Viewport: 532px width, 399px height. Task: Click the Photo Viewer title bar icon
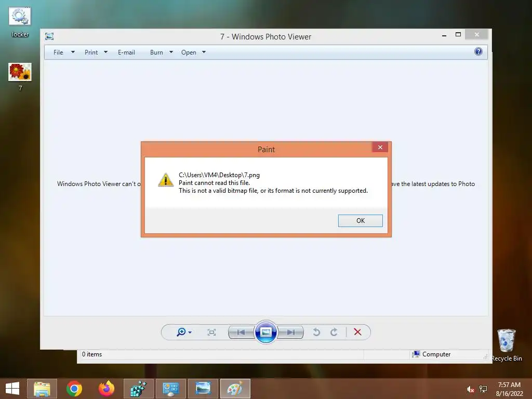(x=49, y=36)
